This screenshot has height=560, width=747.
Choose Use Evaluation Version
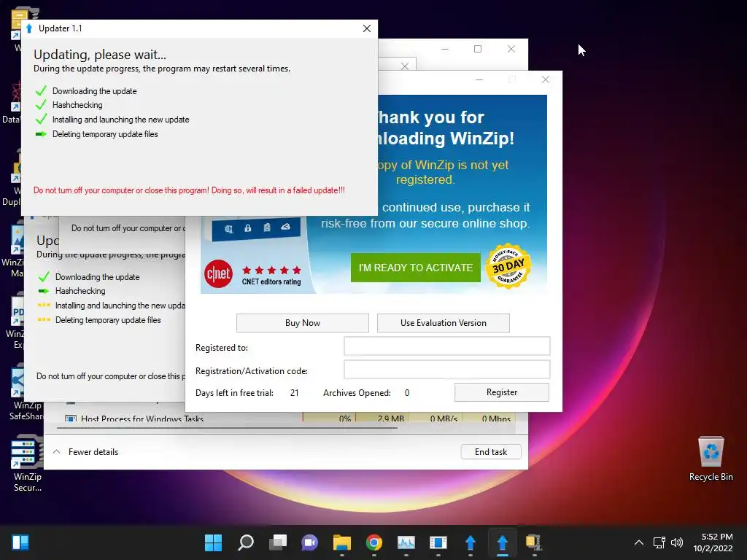[x=443, y=323]
